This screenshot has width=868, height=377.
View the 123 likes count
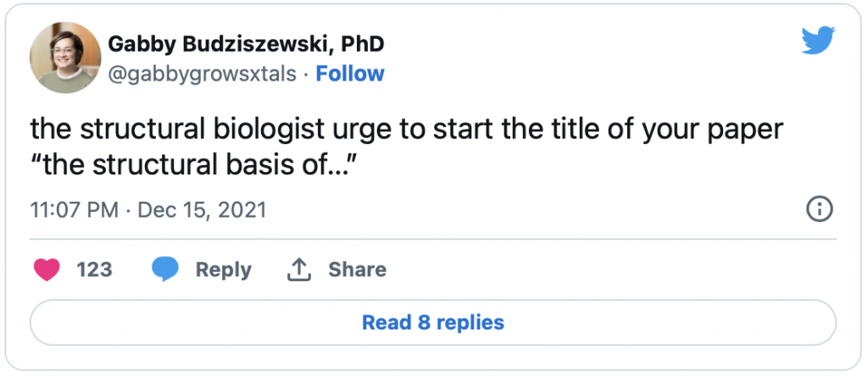click(94, 269)
